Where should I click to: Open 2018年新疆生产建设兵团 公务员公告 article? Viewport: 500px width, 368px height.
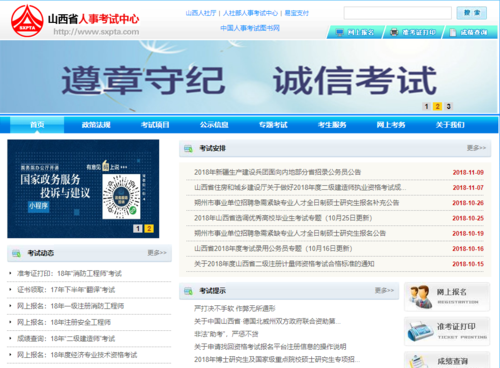pos(277,172)
